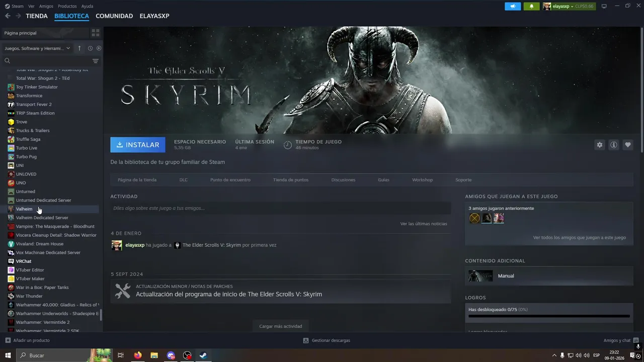Open Big Picture mode monitor icon
The image size is (644, 362).
coord(604,6)
